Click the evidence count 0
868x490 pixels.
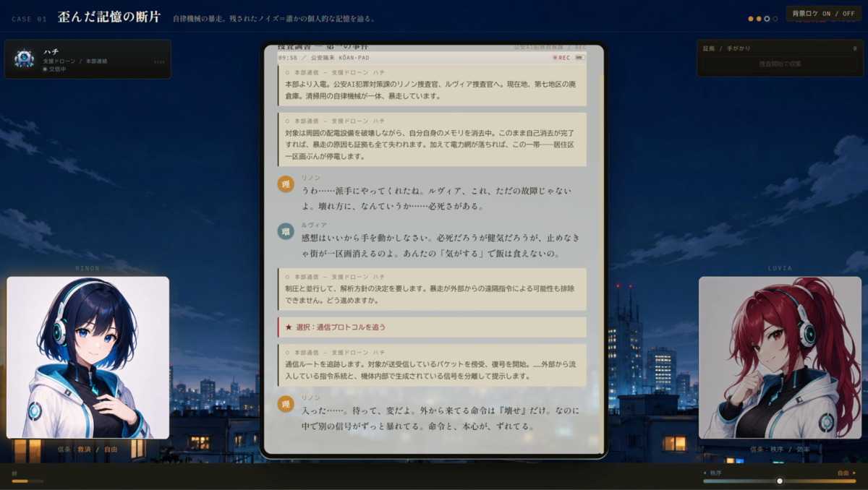[x=854, y=48]
